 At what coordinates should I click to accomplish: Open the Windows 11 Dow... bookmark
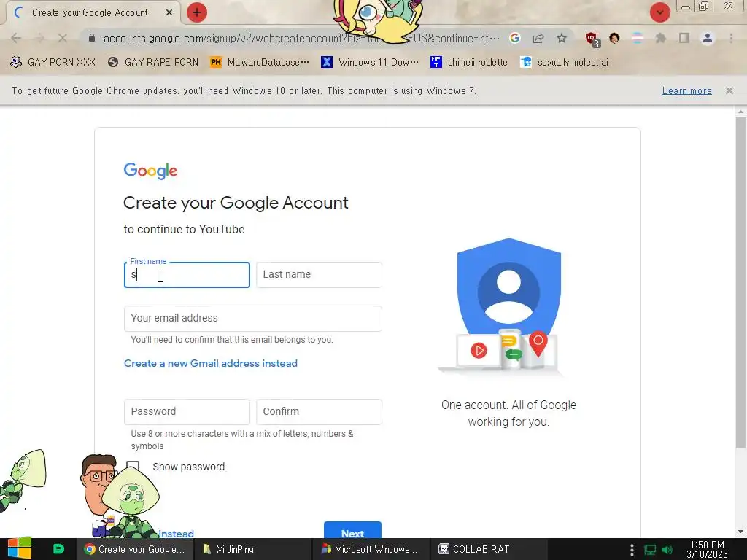tap(370, 62)
